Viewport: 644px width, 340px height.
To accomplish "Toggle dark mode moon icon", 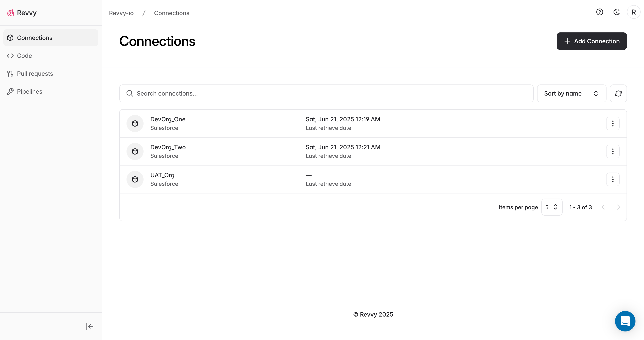I will [617, 12].
